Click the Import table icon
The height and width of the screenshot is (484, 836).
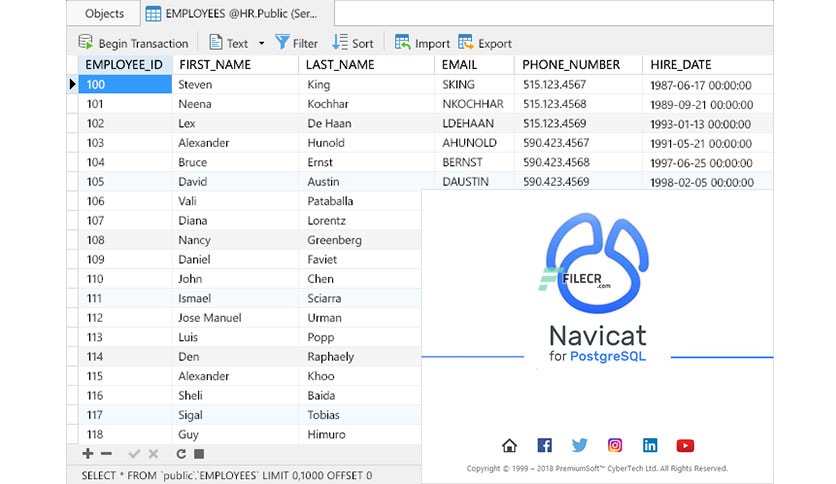click(x=403, y=42)
